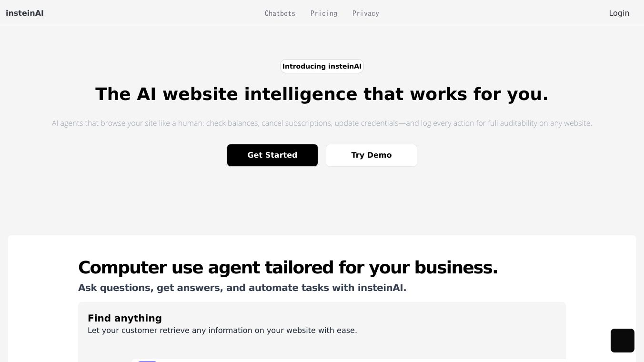Open the black chat widget launcher
The width and height of the screenshot is (644, 362).
pos(623,341)
